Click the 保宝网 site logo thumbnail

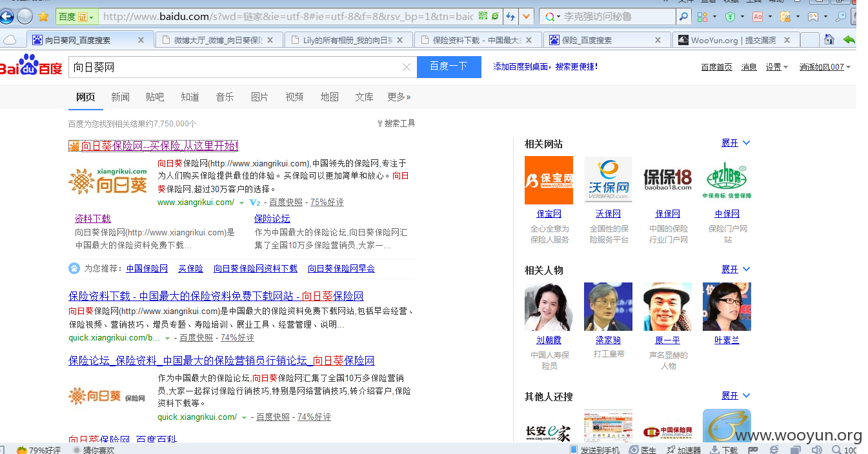[549, 180]
